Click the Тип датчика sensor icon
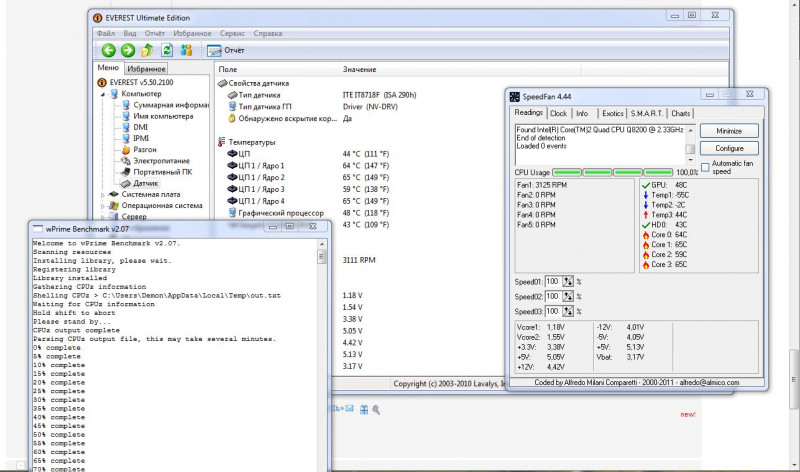 coord(232,95)
